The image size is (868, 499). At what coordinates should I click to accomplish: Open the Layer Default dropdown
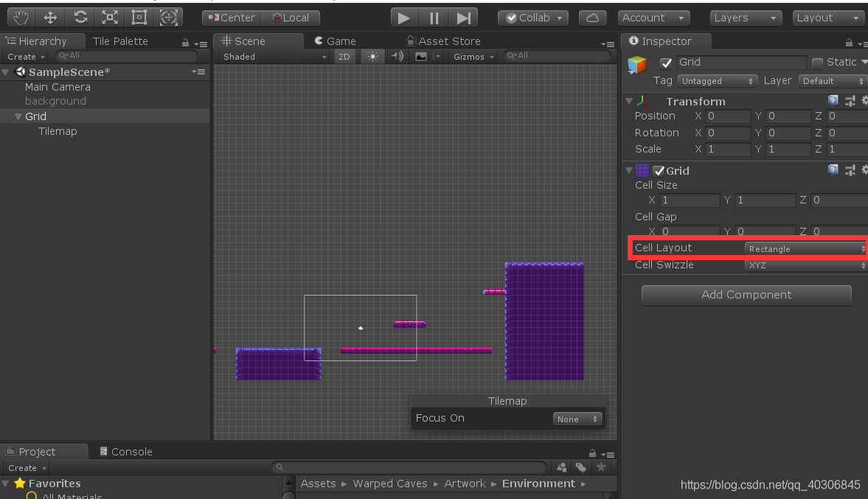833,81
